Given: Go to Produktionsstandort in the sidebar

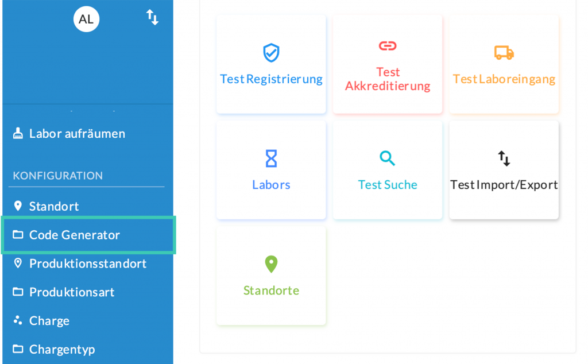Looking at the screenshot, I should coord(88,264).
